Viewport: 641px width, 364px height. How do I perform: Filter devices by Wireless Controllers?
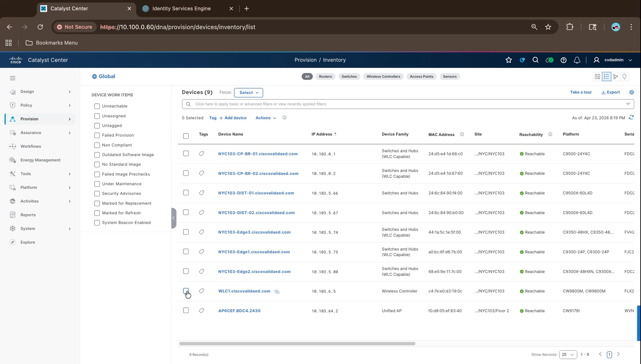pos(383,77)
